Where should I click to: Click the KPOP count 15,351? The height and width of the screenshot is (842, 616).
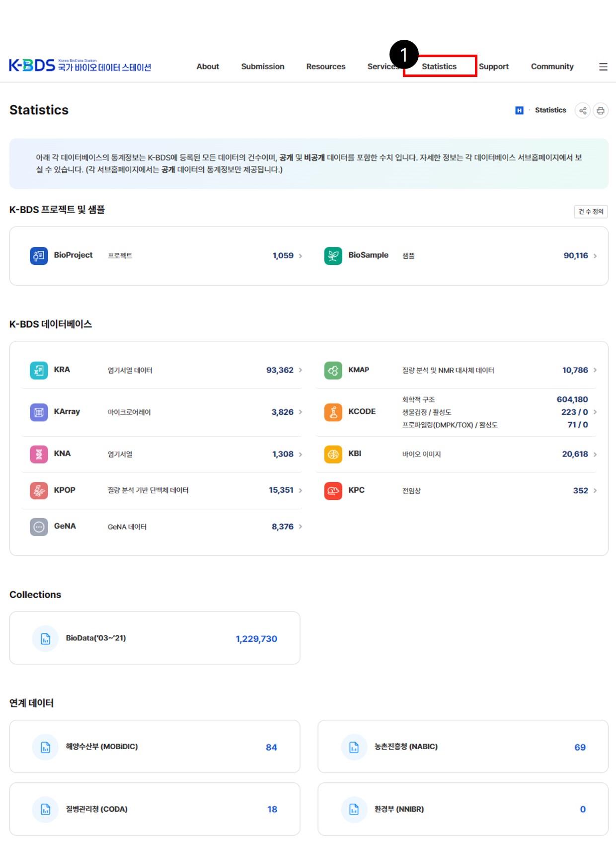[x=281, y=491]
